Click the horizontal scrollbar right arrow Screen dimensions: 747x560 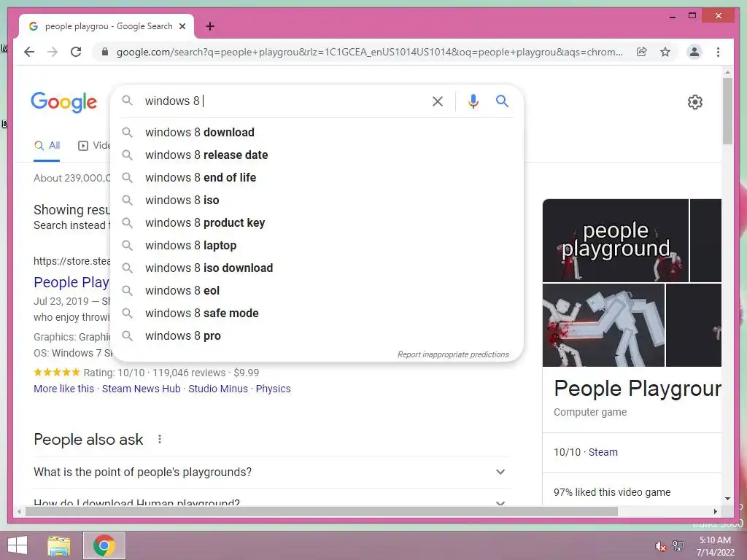(x=715, y=512)
